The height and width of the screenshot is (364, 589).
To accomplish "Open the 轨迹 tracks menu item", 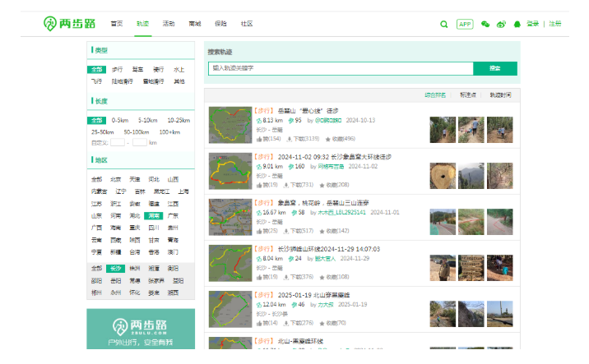I will [143, 24].
